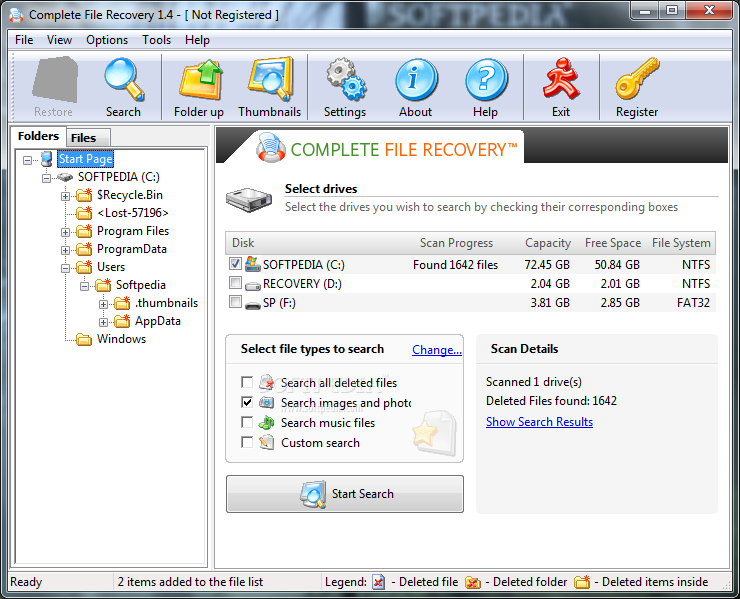Expand the AppData tree node
740x599 pixels.
(x=103, y=322)
